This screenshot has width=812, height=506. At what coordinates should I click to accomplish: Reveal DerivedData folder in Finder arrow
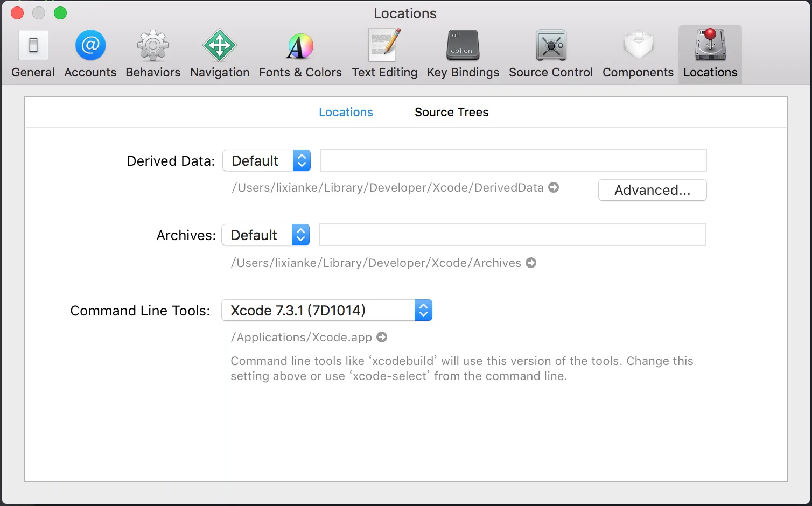click(554, 187)
